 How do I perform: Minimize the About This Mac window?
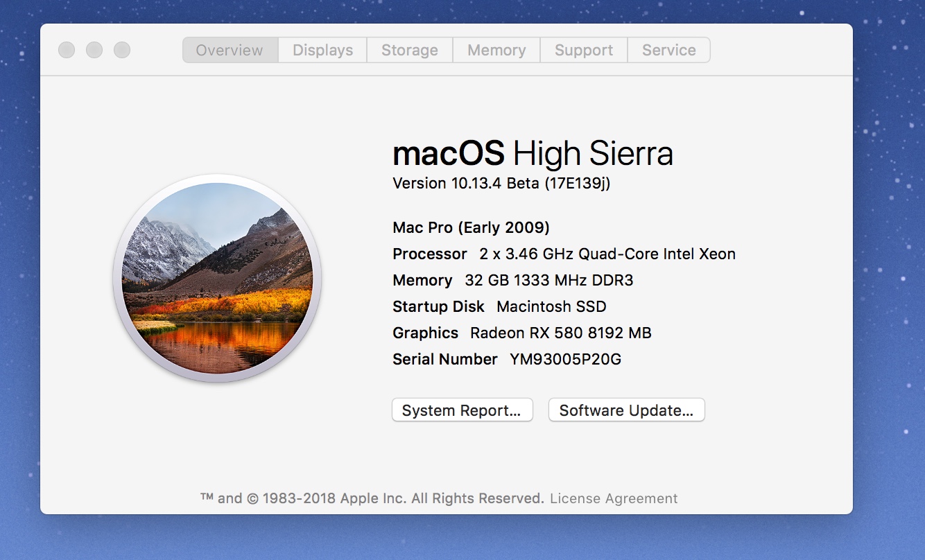(x=94, y=50)
